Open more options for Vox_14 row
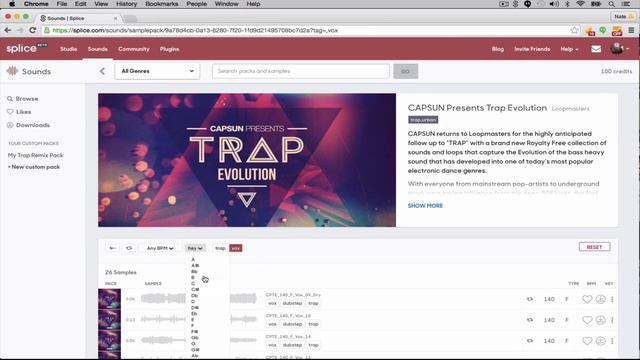Viewport: 640px width, 360px height. (x=612, y=341)
